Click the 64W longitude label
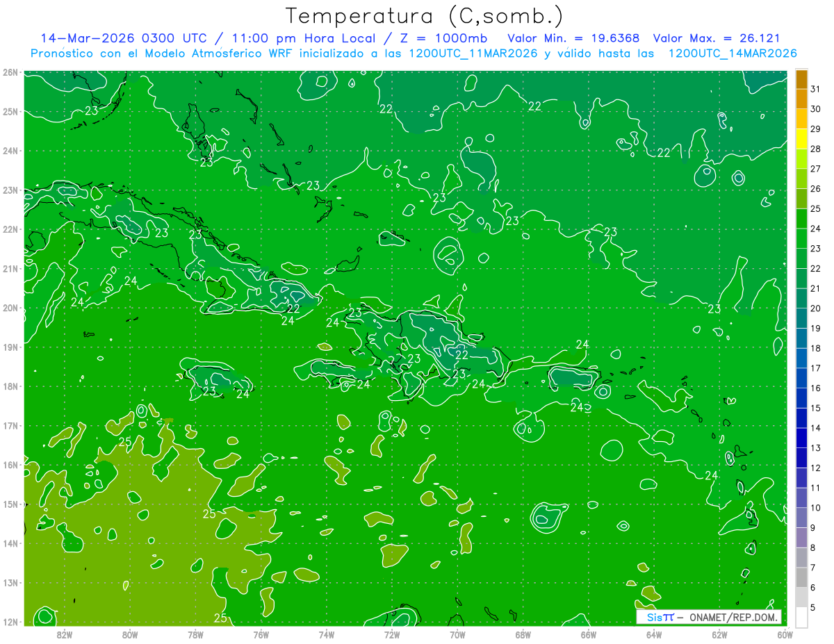Screen dimensions: 834x644 pos(654,634)
